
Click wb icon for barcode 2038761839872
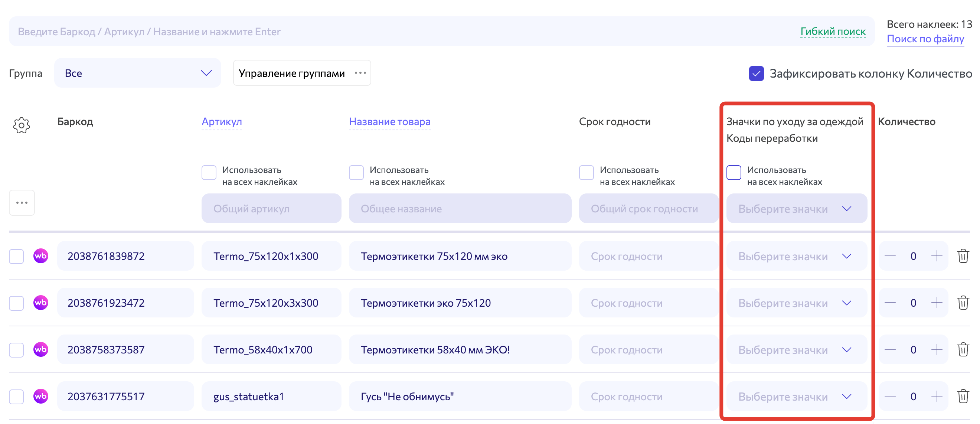(x=41, y=256)
